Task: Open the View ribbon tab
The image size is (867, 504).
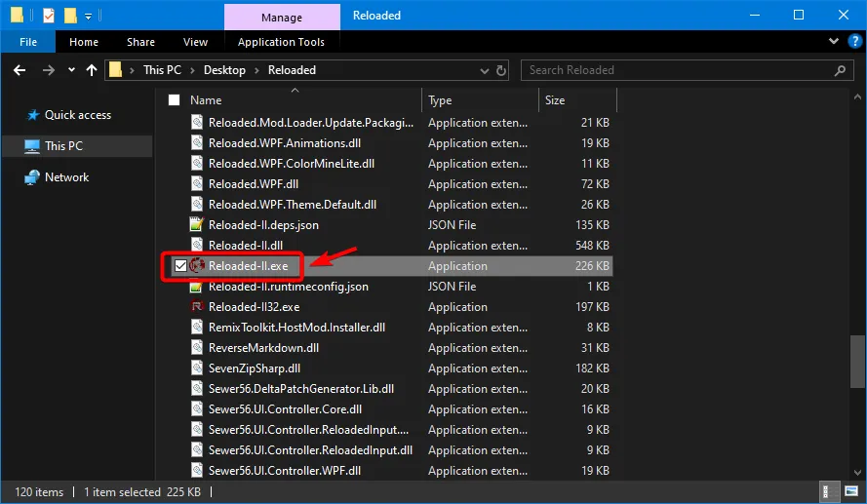Action: click(195, 42)
